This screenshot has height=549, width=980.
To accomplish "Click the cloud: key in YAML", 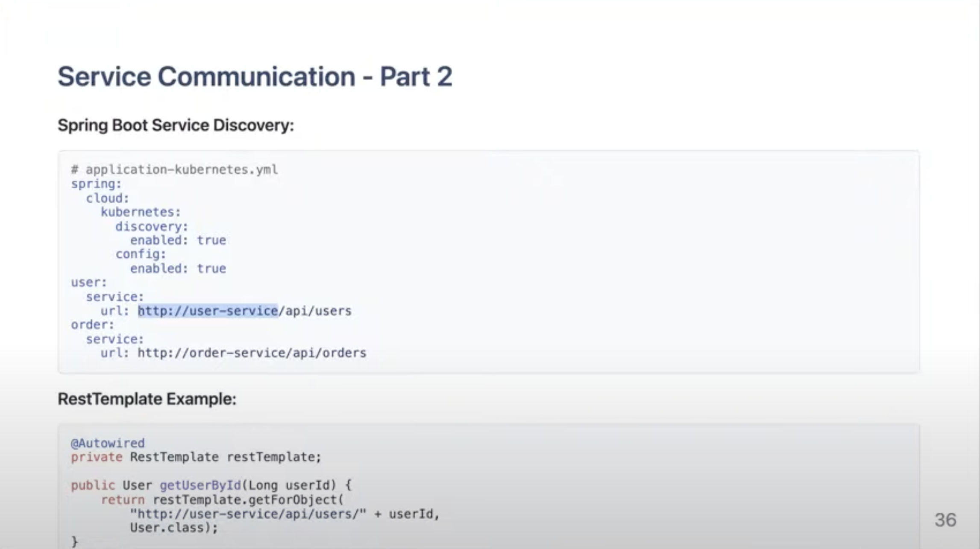I will [107, 198].
